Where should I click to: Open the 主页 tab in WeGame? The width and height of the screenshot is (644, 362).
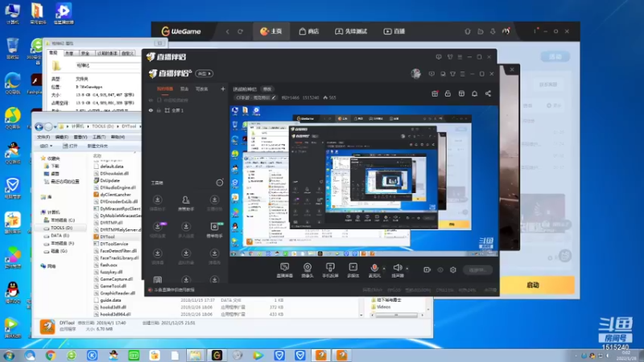271,31
